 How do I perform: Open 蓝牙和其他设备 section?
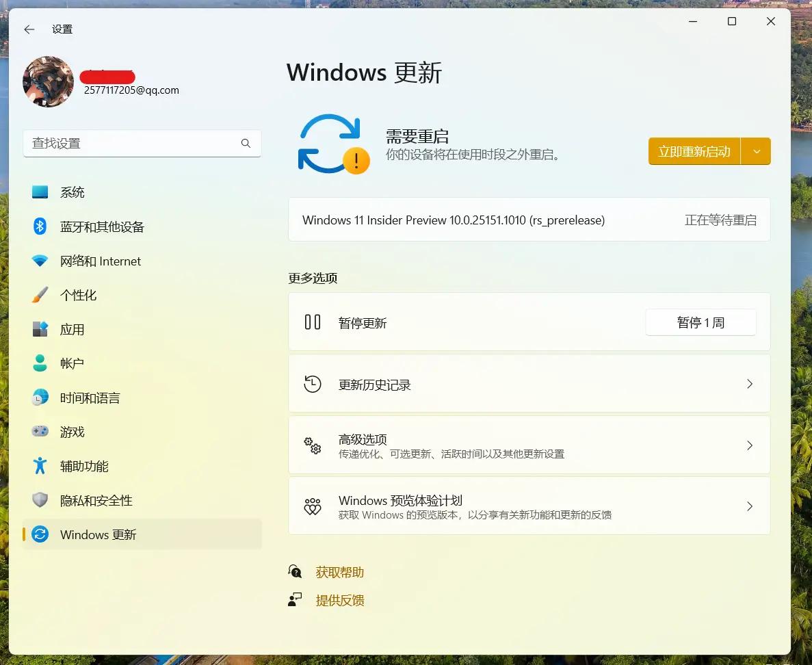(102, 226)
